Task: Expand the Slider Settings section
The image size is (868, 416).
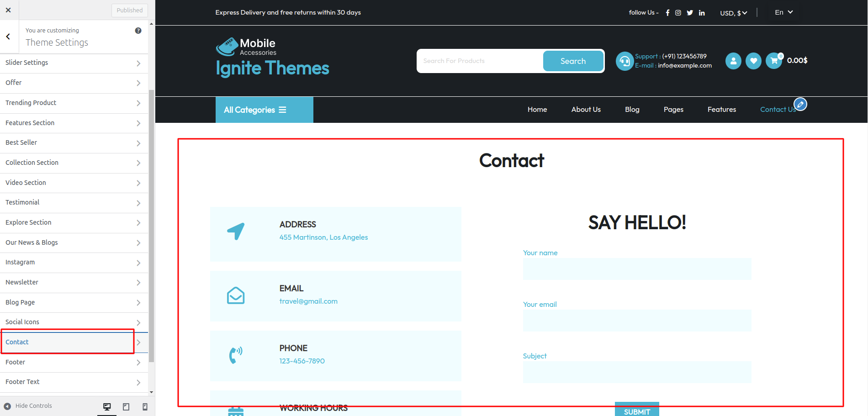Action: pyautogui.click(x=74, y=63)
